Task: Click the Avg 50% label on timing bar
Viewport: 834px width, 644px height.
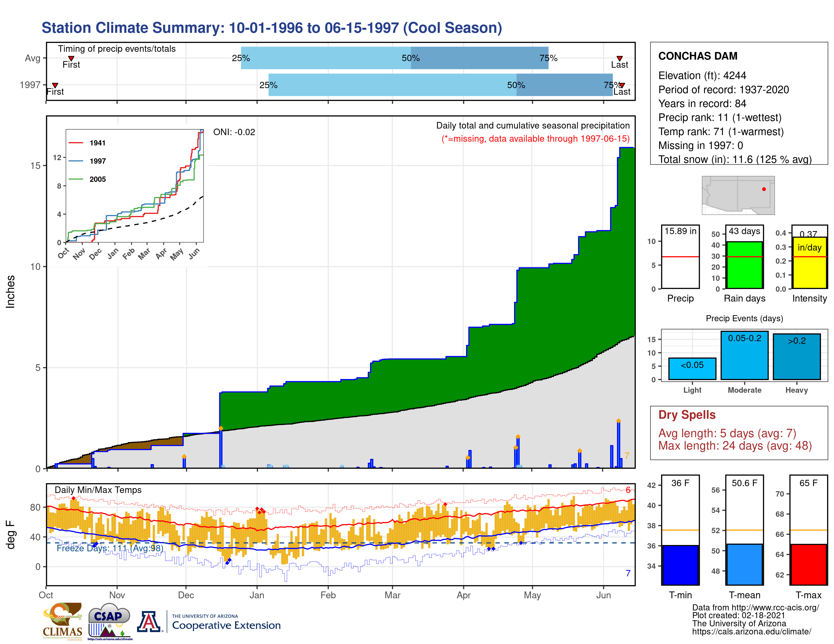Action: (410, 58)
